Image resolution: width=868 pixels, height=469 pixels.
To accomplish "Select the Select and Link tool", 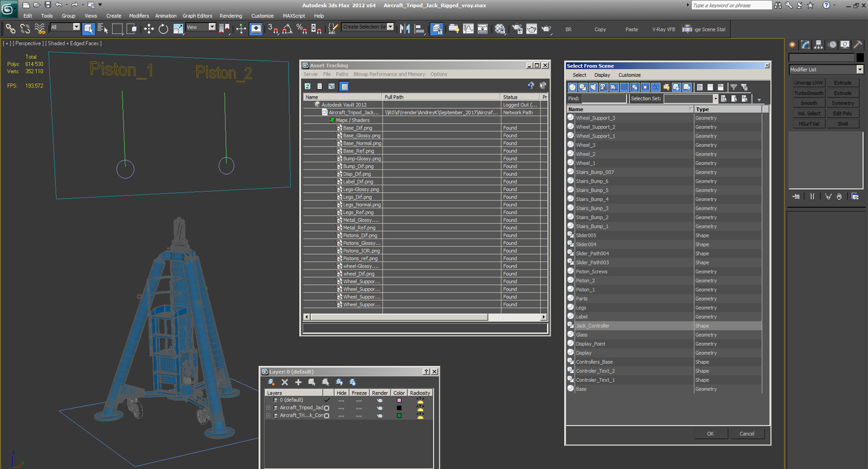I will point(10,29).
